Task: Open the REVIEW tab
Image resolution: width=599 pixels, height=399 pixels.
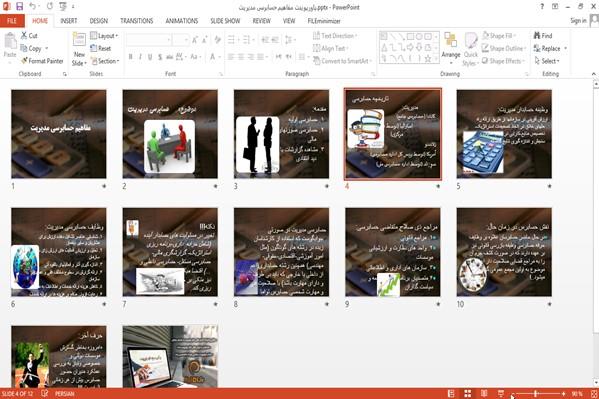Action: (261, 21)
